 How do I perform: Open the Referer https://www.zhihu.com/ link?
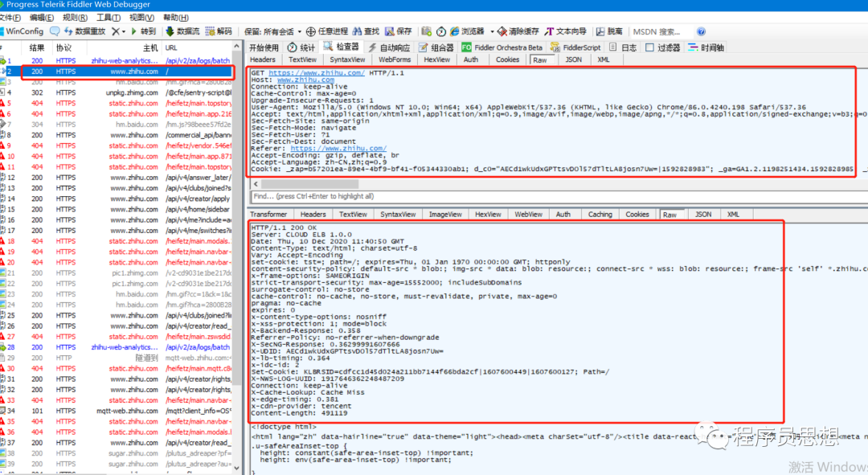338,149
